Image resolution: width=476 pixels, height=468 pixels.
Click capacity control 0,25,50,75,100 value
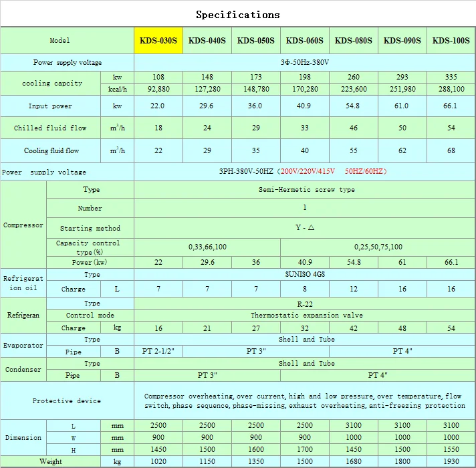(x=378, y=247)
